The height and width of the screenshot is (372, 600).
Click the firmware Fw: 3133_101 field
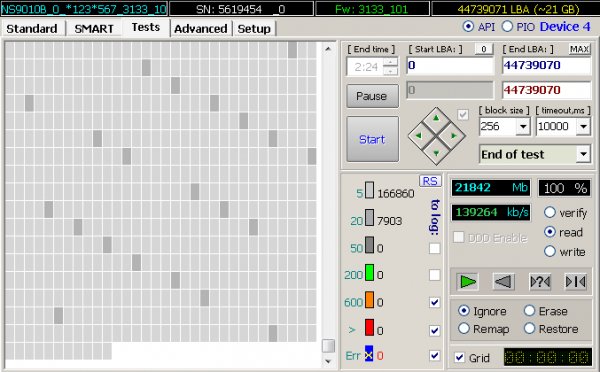point(372,9)
